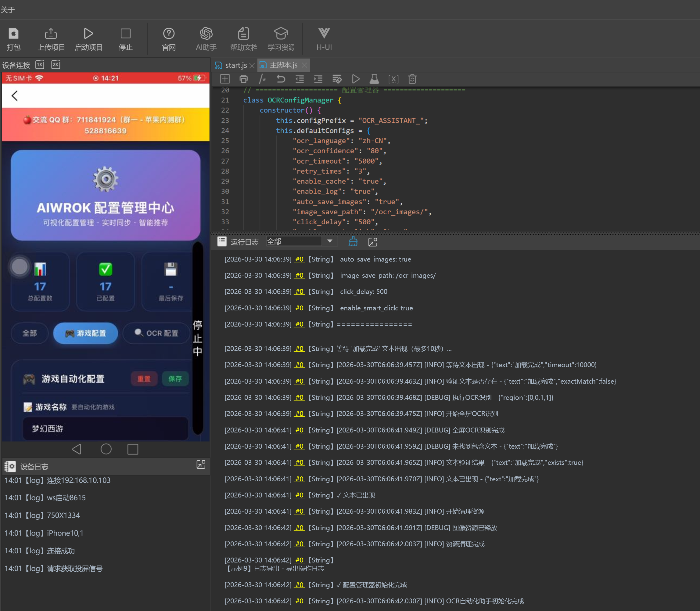
Task: Select the 游戏配置 filter chip
Action: coord(85,333)
